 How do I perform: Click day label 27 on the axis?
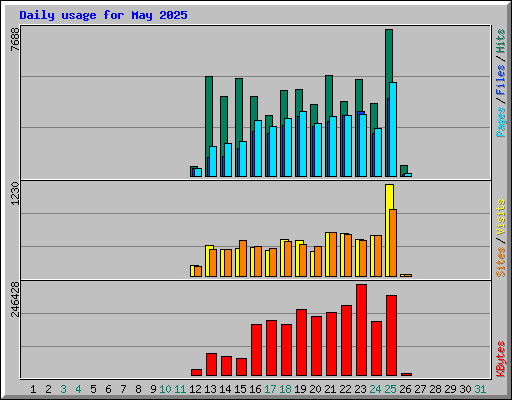click(x=420, y=389)
